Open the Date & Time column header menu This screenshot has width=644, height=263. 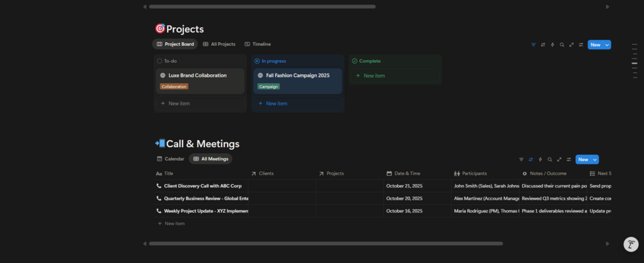tap(407, 173)
